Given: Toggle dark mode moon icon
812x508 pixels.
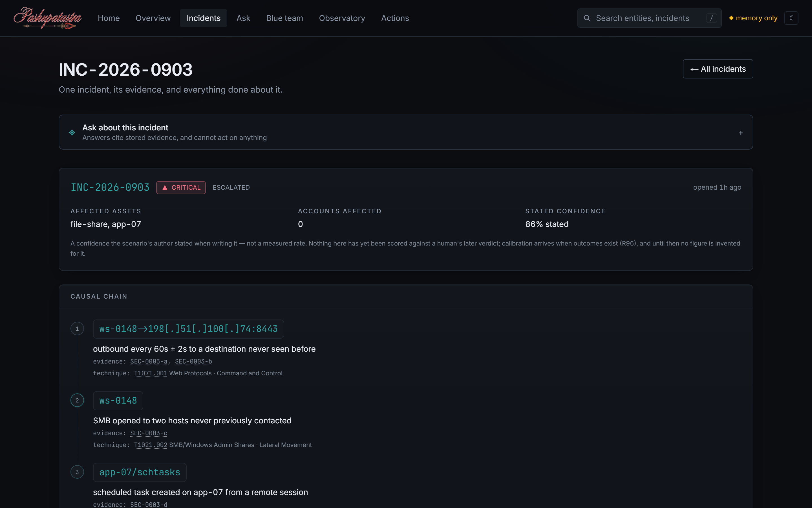Looking at the screenshot, I should (791, 18).
